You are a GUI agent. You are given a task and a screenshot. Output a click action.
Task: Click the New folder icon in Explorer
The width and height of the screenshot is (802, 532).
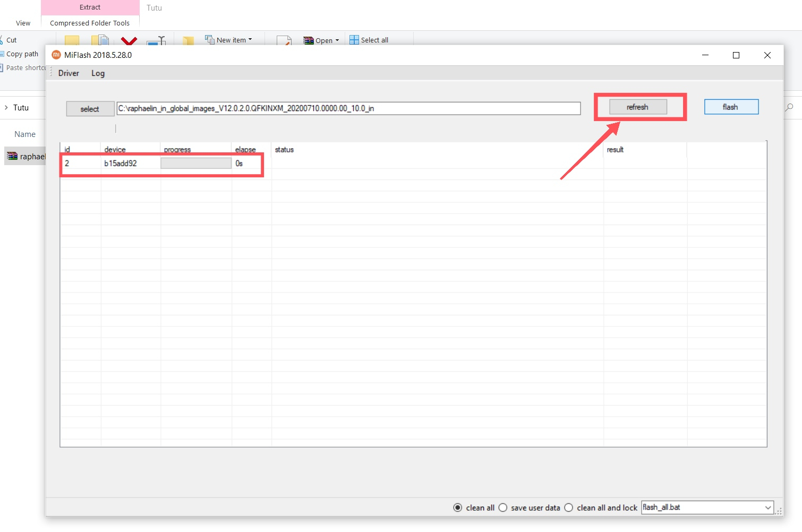[188, 41]
